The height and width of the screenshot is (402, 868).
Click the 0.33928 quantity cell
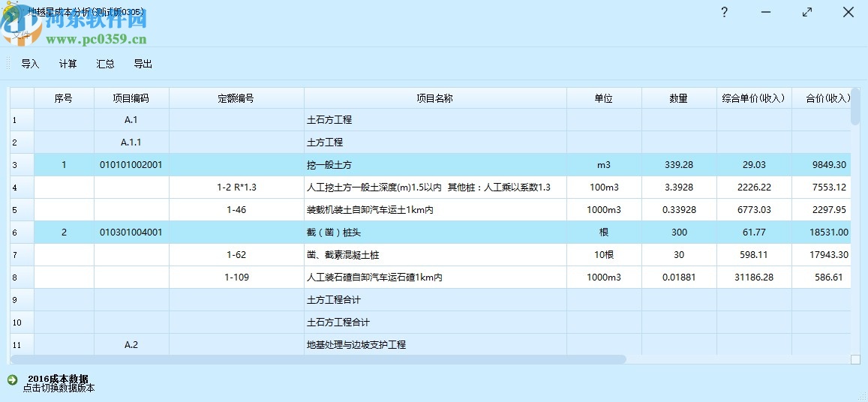point(679,210)
